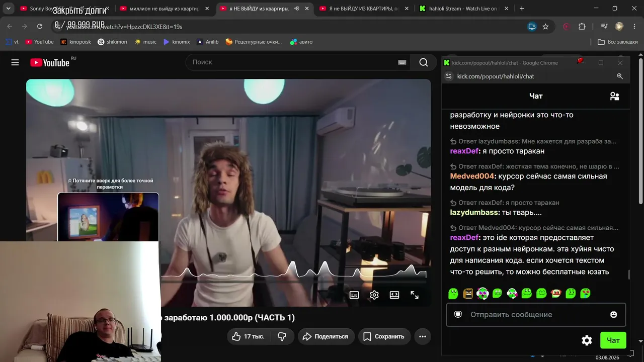Insert the heart-eyes drooling emote
This screenshot has width=644, height=362.
pos(585,293)
